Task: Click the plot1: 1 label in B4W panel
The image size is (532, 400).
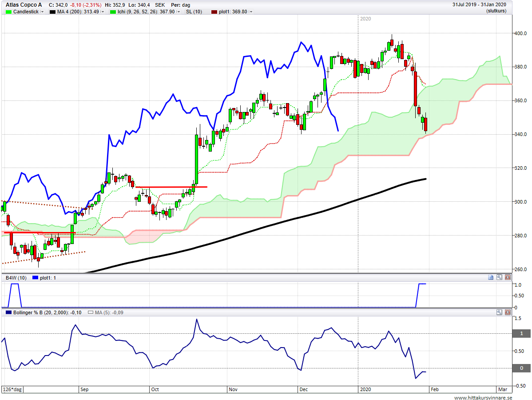Action: pos(48,278)
